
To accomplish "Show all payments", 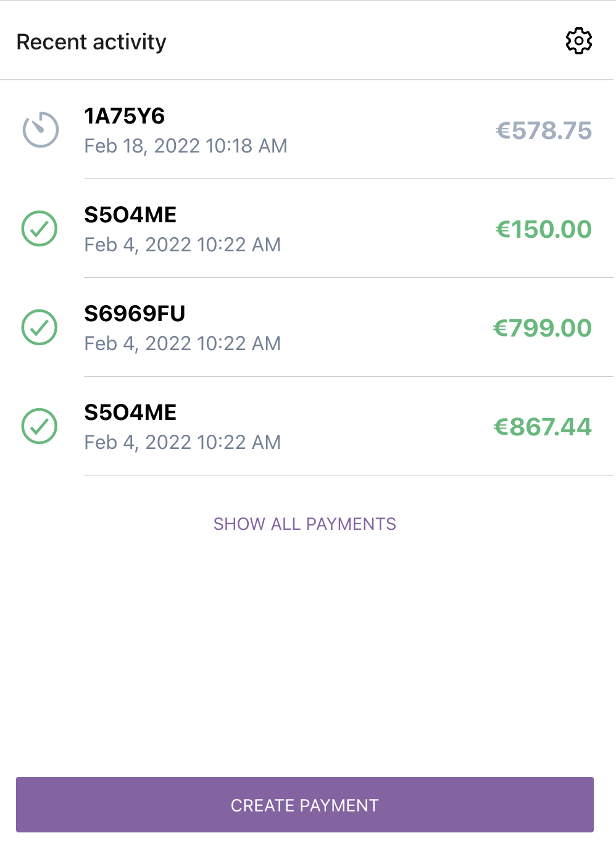I will (x=305, y=524).
